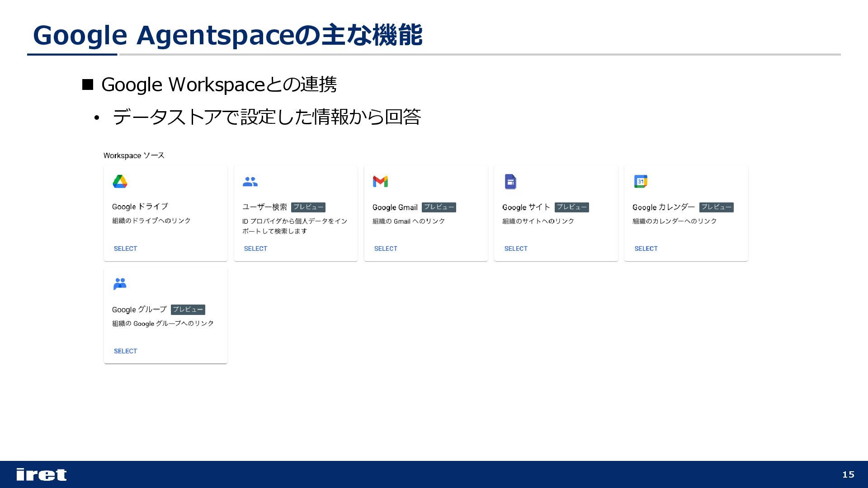Click the プレビュー badge beside ユーザー検索

(308, 207)
